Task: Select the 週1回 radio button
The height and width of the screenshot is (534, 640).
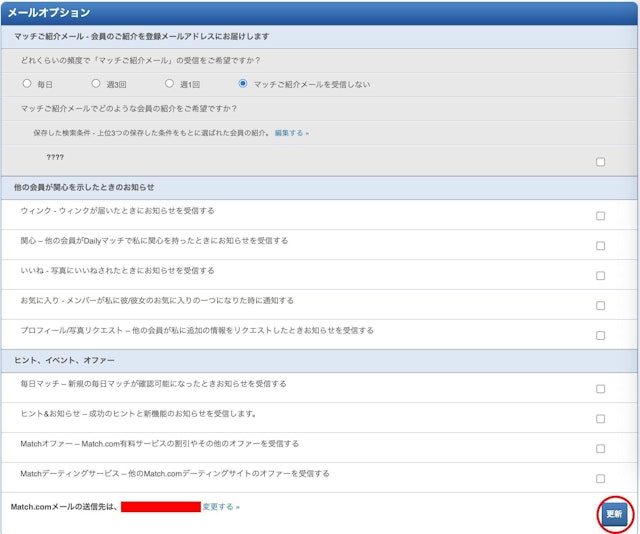Action: (169, 84)
